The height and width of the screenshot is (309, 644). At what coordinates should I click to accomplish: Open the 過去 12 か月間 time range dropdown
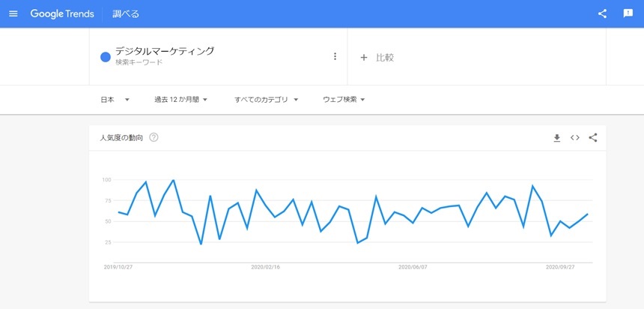(180, 100)
